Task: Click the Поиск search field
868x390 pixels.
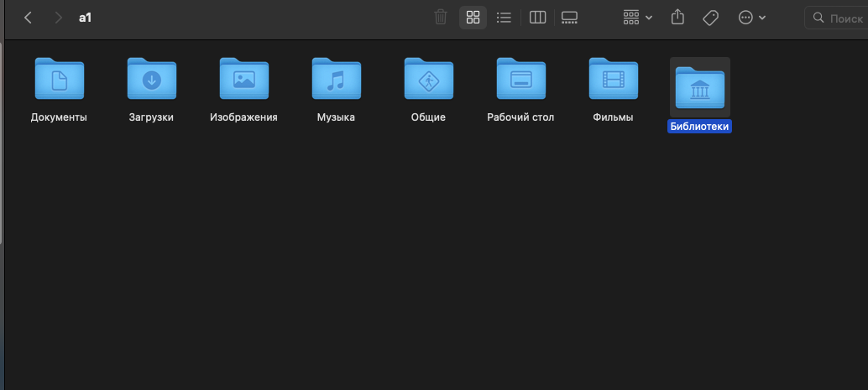Action: [836, 18]
